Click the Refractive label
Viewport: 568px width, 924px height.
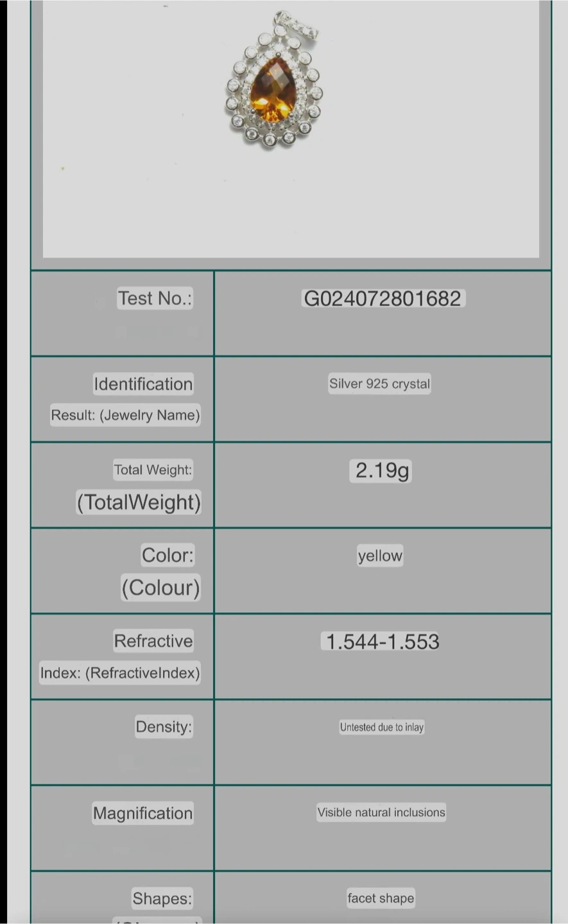click(x=153, y=640)
